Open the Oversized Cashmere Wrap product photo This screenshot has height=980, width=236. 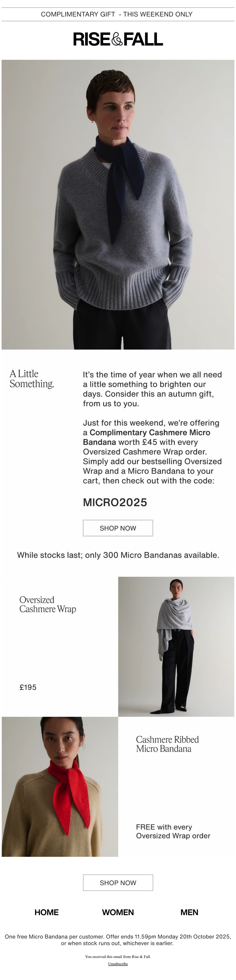[x=176, y=646]
